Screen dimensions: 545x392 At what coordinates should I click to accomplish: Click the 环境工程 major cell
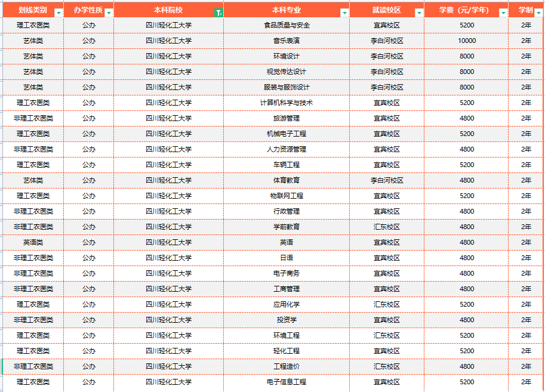pos(287,335)
